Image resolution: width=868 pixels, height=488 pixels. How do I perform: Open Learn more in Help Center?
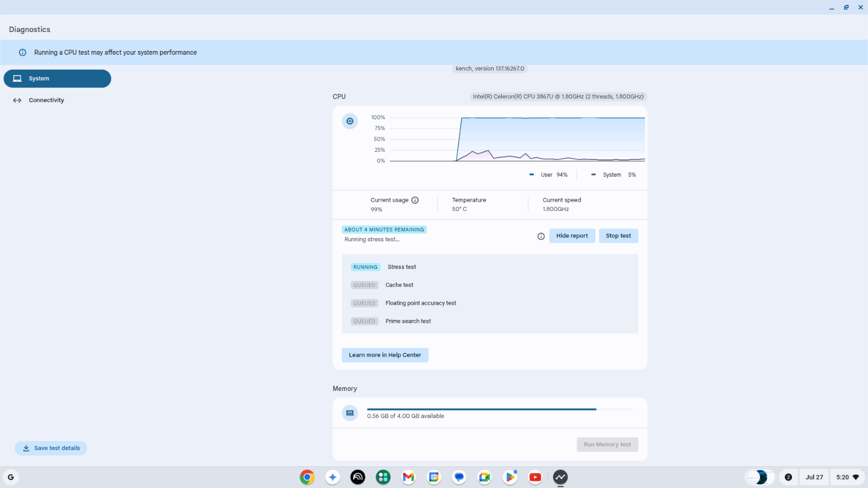(x=385, y=355)
